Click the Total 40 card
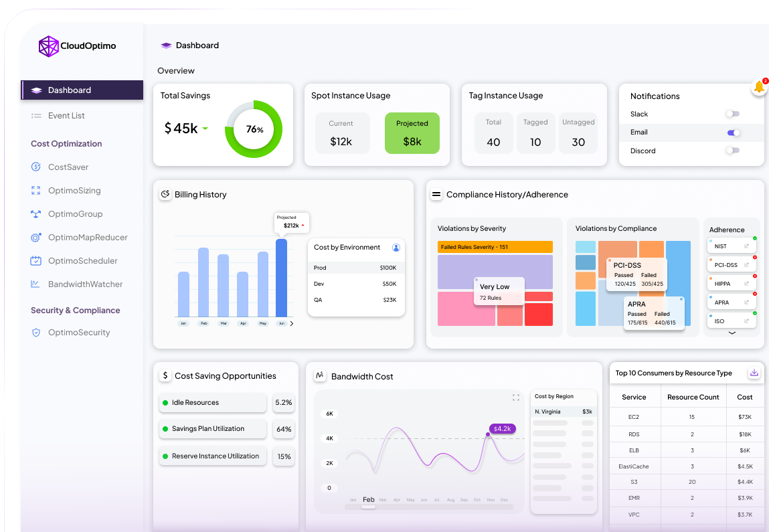The image size is (769, 532). pos(493,133)
